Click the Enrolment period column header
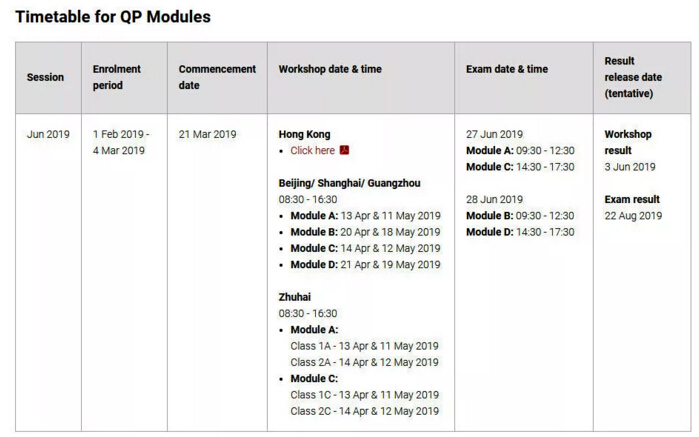 point(117,77)
